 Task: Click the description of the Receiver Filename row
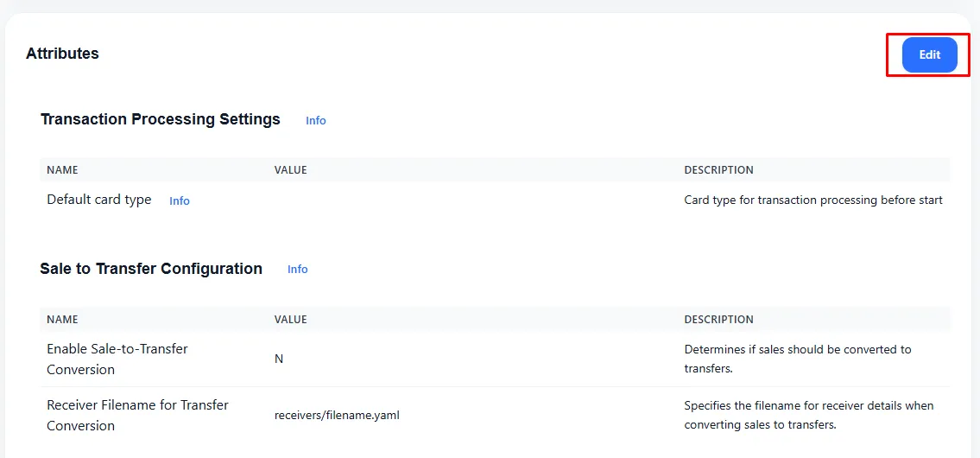click(x=809, y=415)
